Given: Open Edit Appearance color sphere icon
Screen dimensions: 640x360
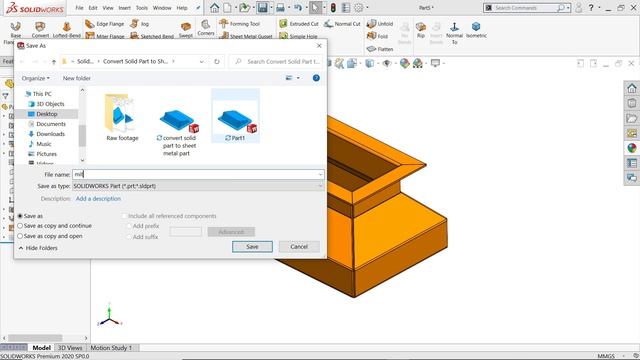Looking at the screenshot, I should click(x=404, y=63).
